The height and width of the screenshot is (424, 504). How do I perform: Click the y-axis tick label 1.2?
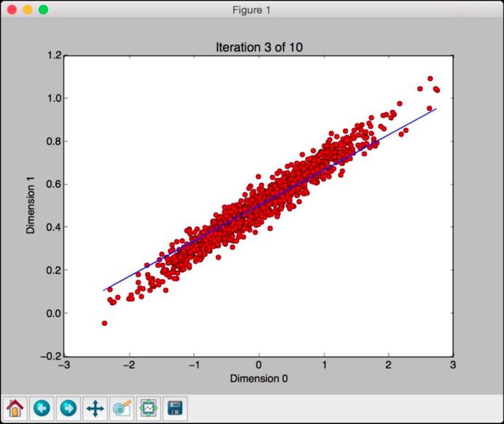[55, 55]
